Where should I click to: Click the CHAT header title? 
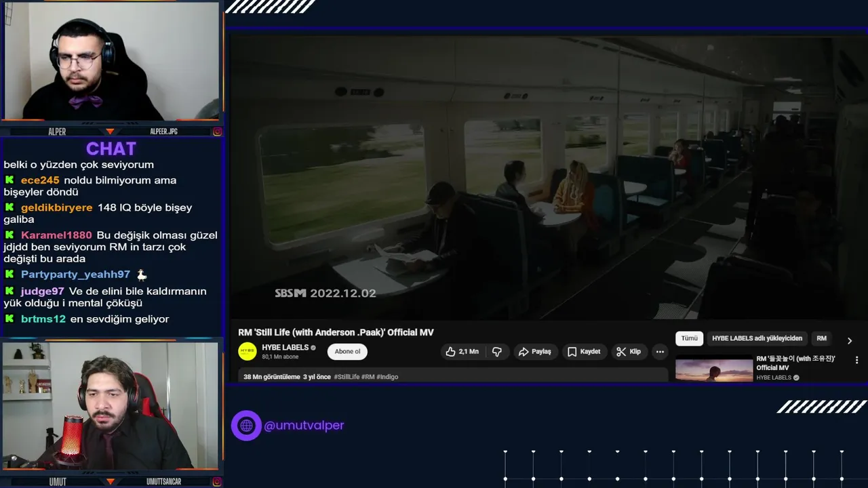(111, 148)
